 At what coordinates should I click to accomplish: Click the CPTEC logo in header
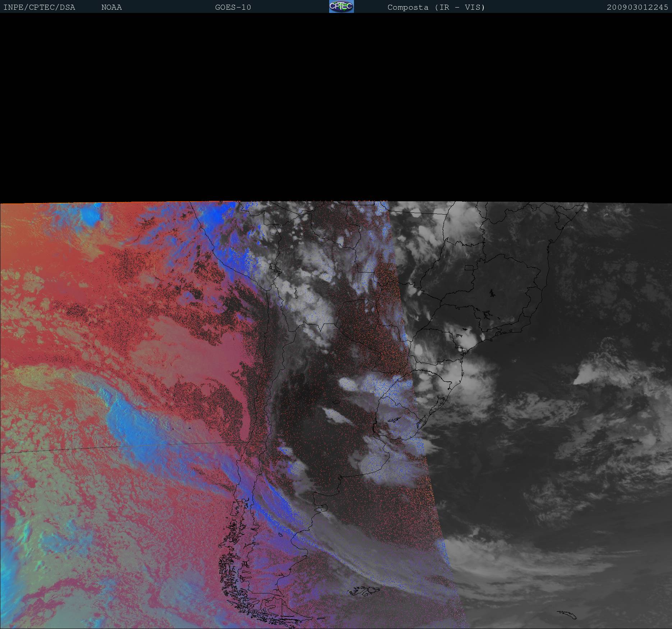[341, 6]
